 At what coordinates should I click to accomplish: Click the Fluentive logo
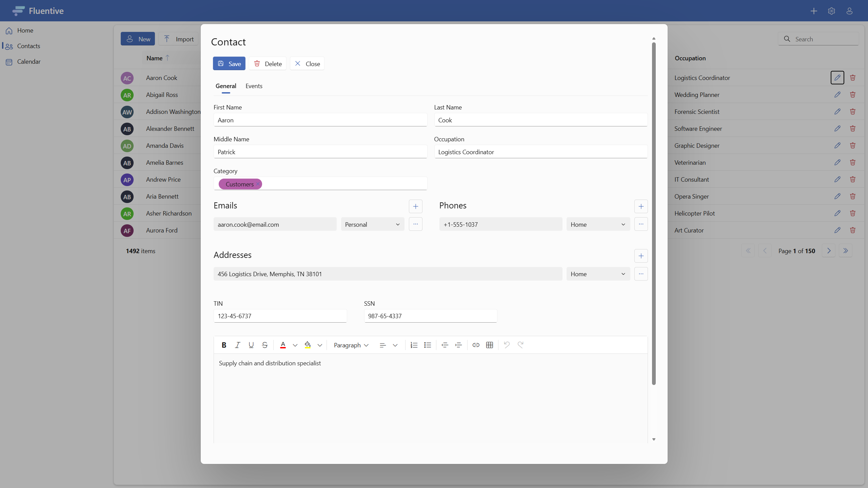point(38,11)
